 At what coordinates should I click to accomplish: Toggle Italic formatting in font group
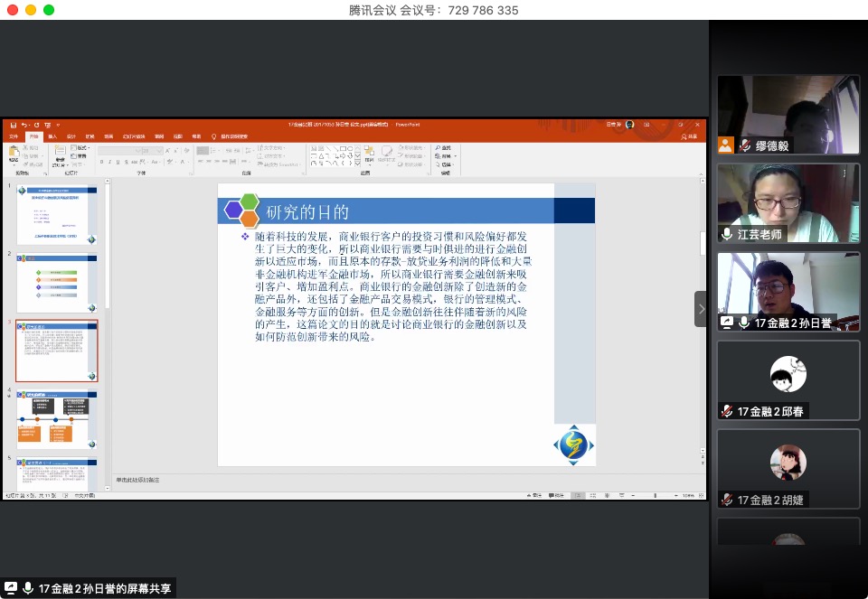110,163
